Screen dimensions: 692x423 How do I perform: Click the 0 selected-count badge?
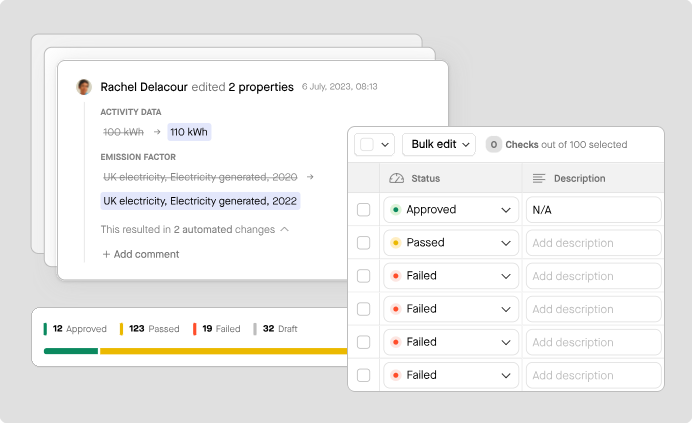point(494,144)
